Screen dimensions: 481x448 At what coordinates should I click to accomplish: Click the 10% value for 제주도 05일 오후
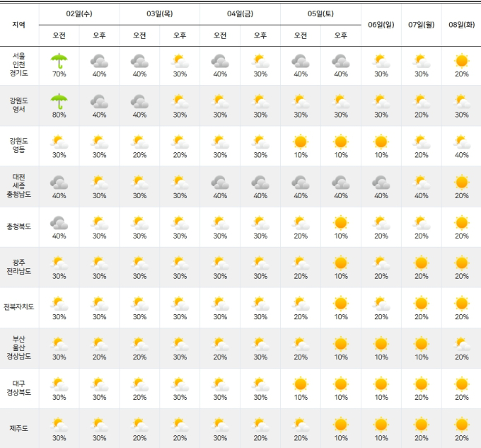[340, 438]
